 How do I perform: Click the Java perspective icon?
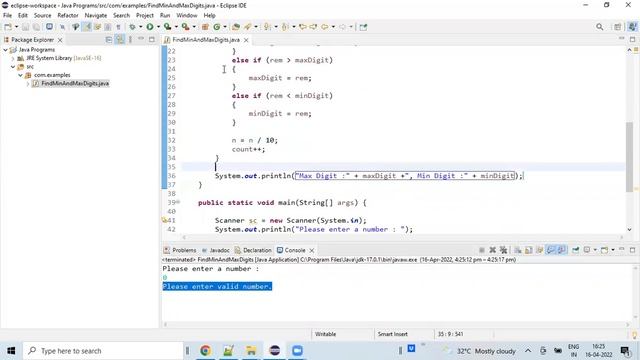632,27
